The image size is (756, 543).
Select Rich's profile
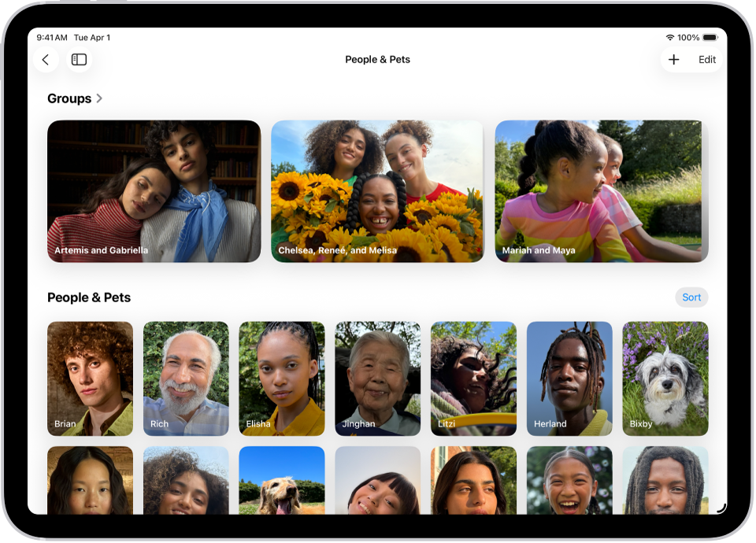tap(186, 379)
